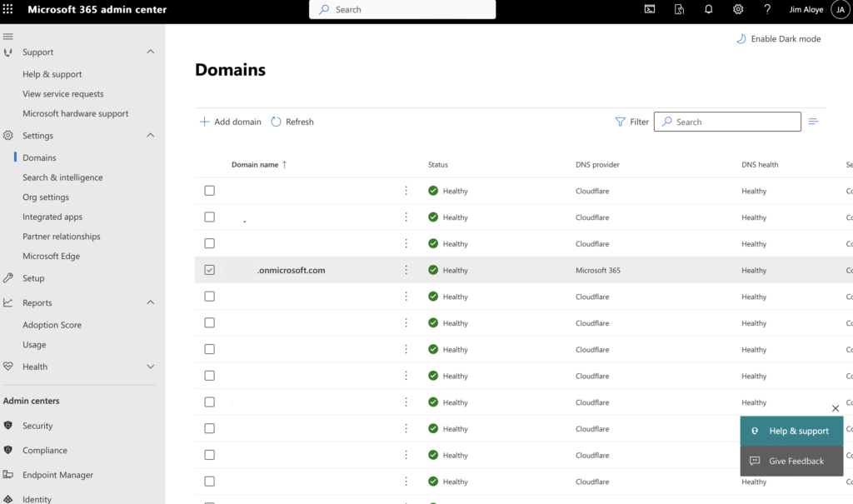The width and height of the screenshot is (853, 504).
Task: Open the settings gear in top bar
Action: pyautogui.click(x=738, y=9)
